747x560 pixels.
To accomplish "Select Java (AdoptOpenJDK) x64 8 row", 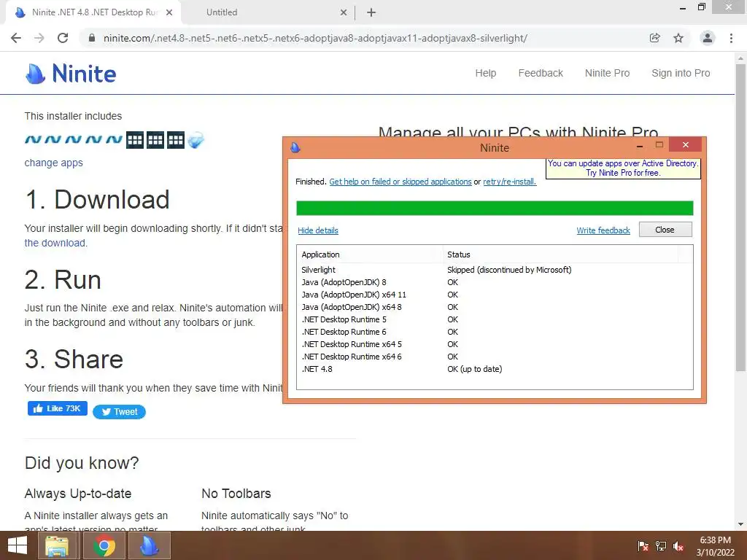I will click(495, 307).
